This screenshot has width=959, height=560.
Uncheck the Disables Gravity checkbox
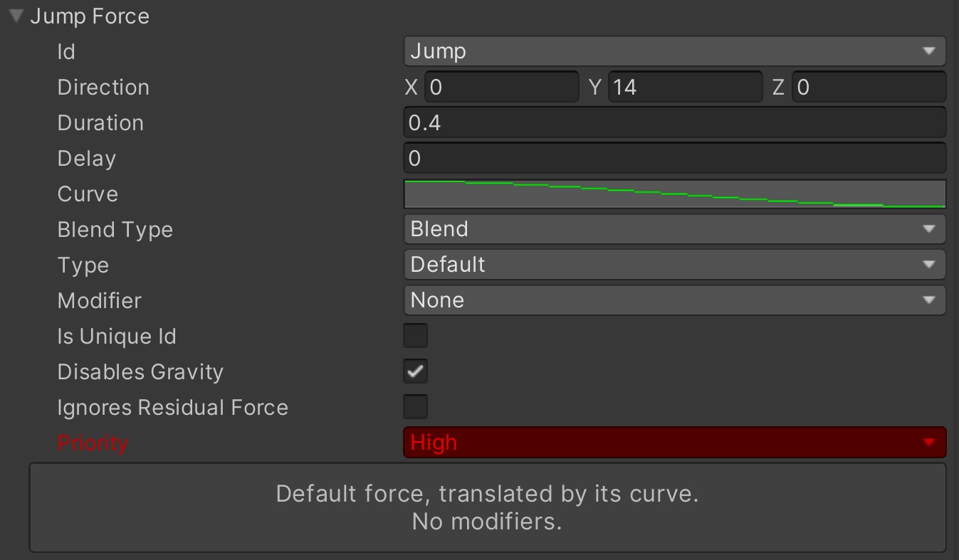coord(415,371)
